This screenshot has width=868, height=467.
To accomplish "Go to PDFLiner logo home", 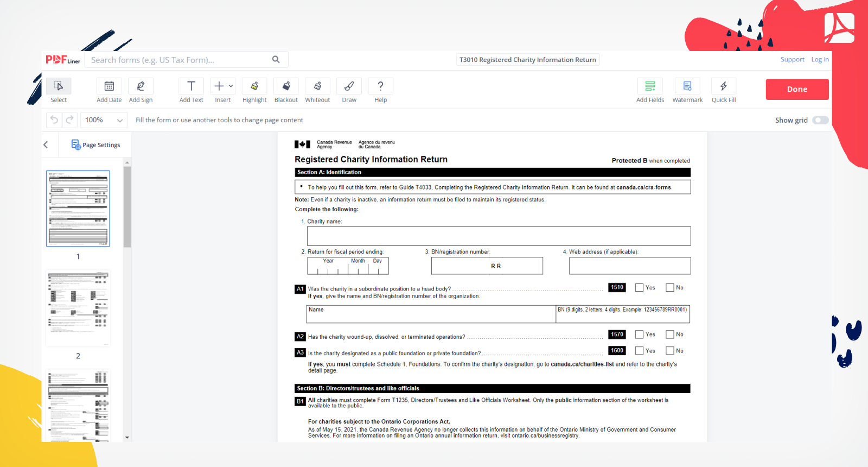I will coord(63,60).
